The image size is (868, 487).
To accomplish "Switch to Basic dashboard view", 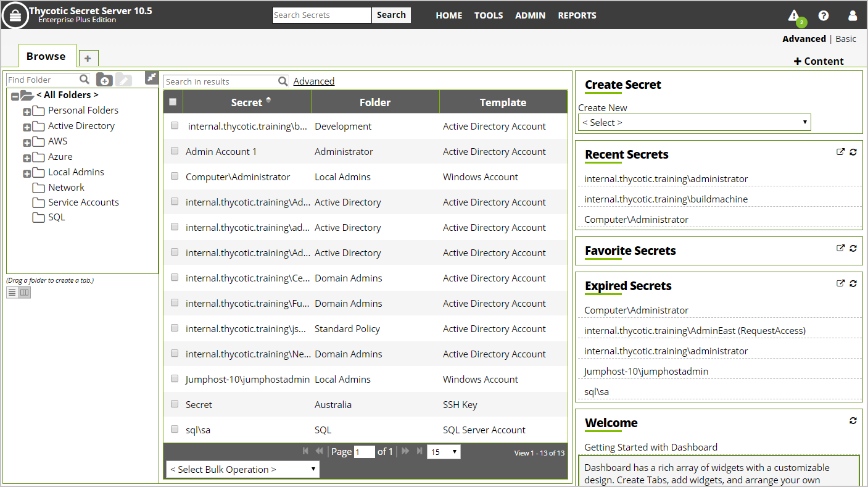I will [846, 38].
